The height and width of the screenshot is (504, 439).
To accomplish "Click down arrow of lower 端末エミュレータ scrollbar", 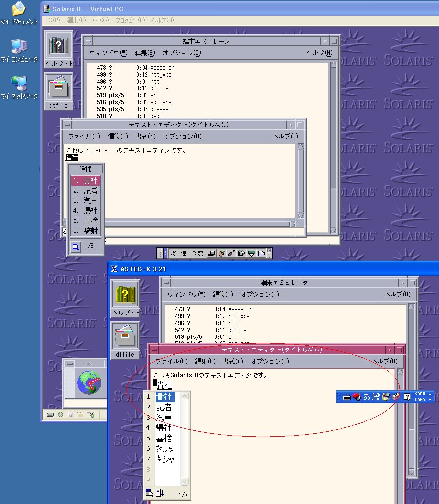I will click(411, 472).
